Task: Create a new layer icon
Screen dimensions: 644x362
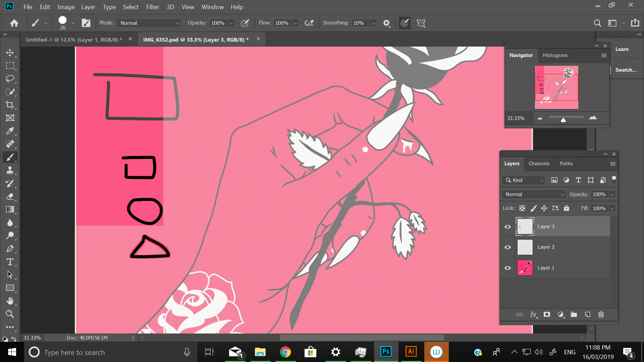Action: 588,314
